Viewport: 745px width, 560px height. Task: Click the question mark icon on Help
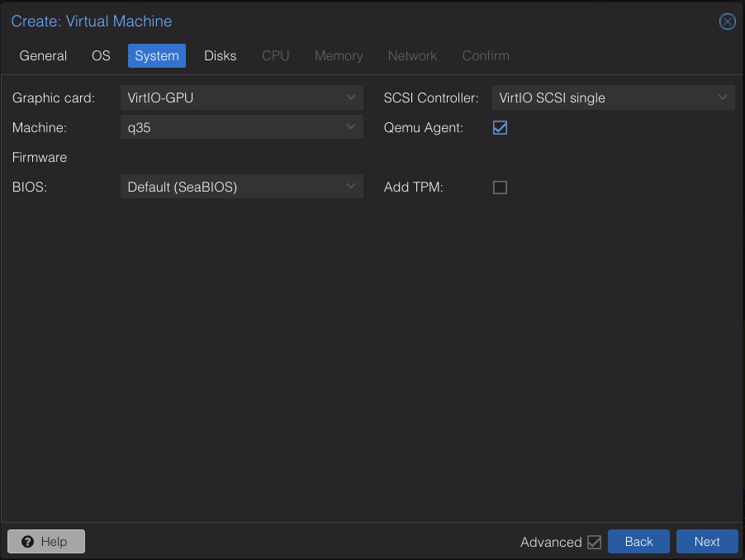point(26,542)
